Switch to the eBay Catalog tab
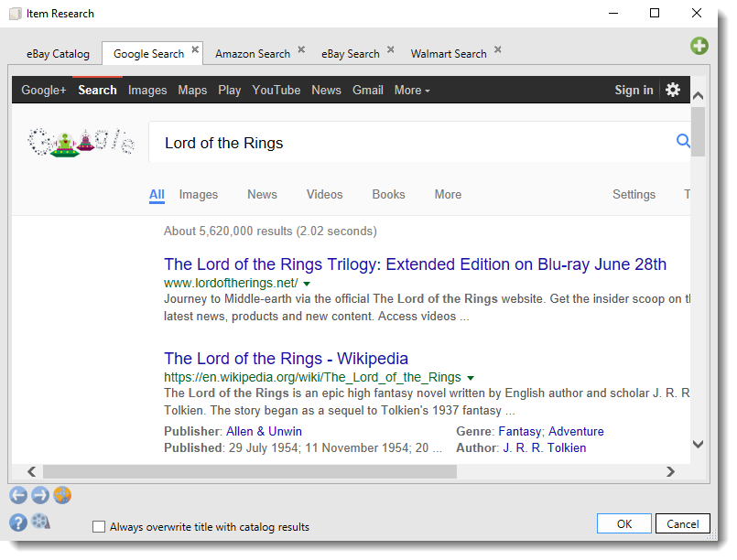Image resolution: width=737 pixels, height=560 pixels. pos(58,54)
